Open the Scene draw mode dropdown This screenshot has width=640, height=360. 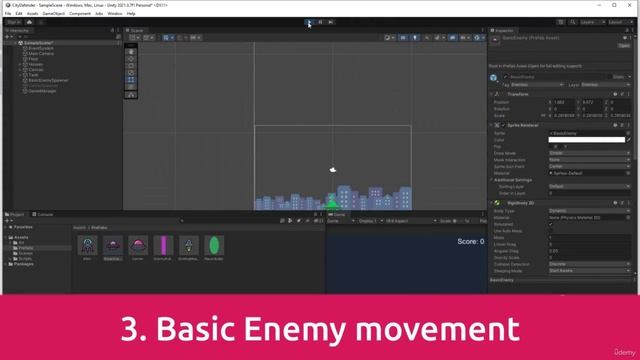click(x=389, y=38)
